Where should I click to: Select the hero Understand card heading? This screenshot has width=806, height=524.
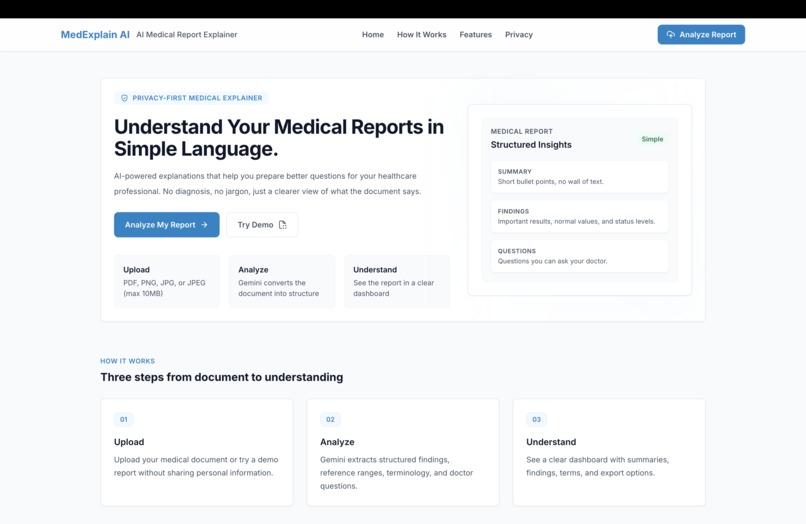(375, 269)
